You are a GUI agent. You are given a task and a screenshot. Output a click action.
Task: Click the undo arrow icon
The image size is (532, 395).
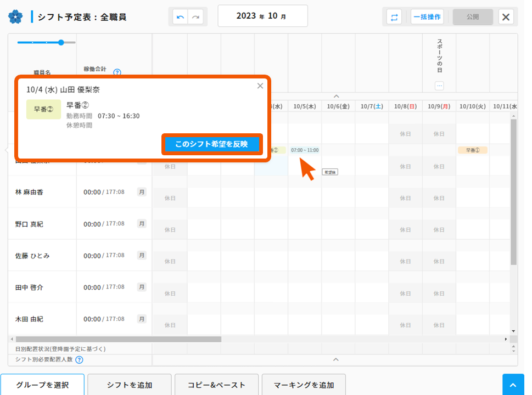pyautogui.click(x=180, y=17)
